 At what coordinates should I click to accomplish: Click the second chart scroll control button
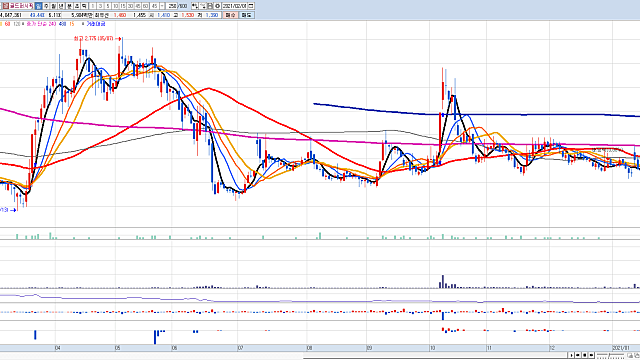pyautogui.click(x=578, y=355)
